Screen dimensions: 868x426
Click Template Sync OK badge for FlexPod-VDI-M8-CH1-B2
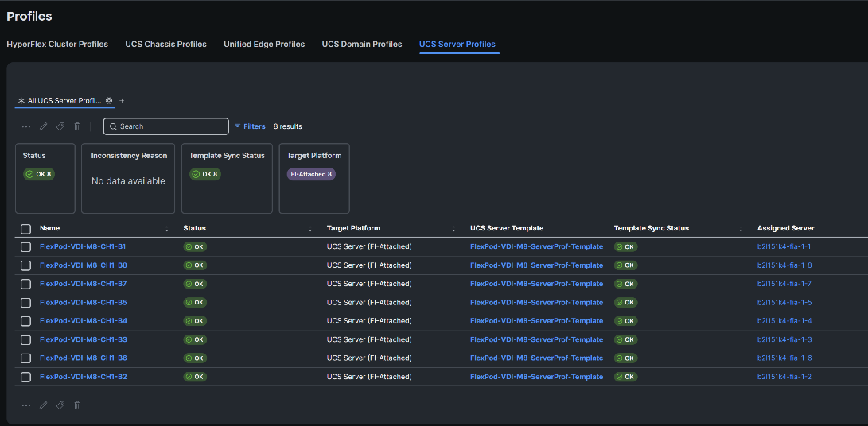tap(625, 377)
